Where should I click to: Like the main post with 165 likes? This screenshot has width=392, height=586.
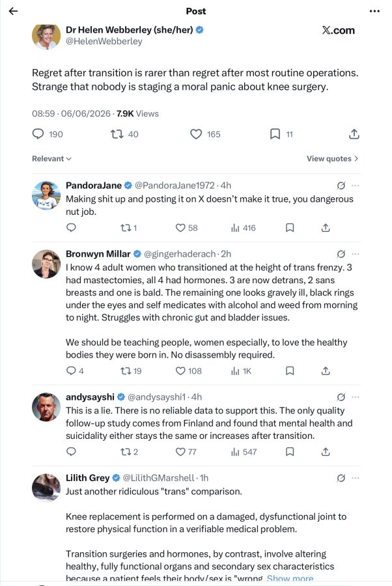[196, 133]
